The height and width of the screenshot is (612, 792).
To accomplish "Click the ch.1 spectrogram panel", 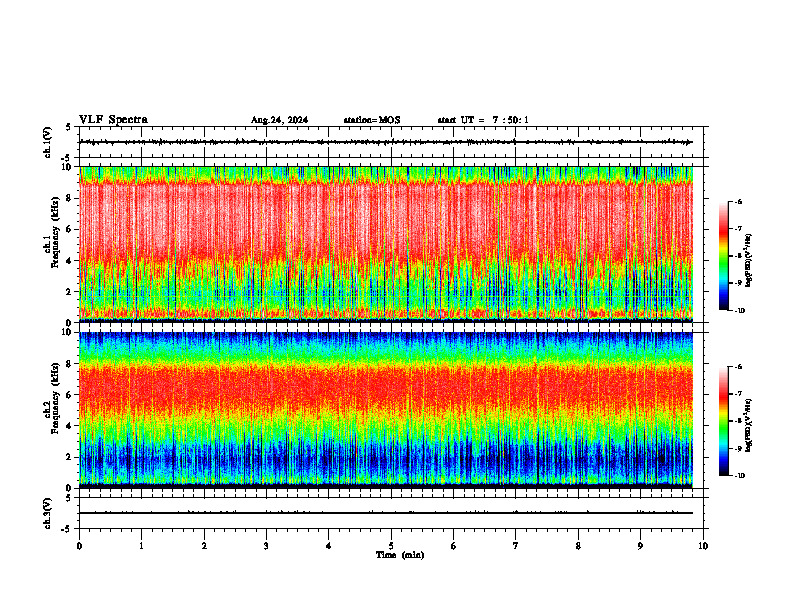I will point(386,244).
